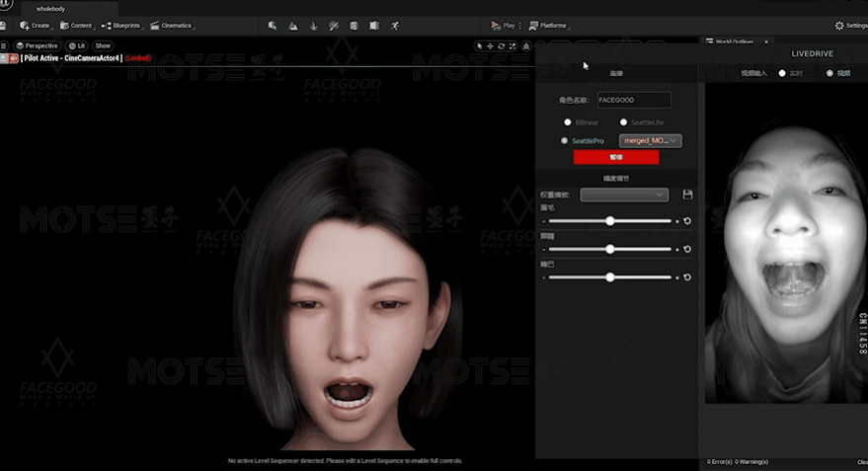Image resolution: width=868 pixels, height=471 pixels.
Task: Click the live video input preview
Action: point(786,244)
